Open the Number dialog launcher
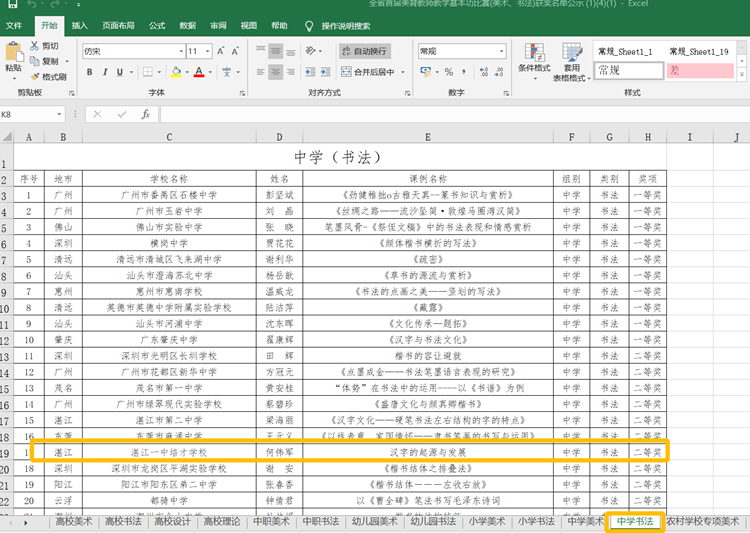This screenshot has width=750, height=533. click(506, 93)
